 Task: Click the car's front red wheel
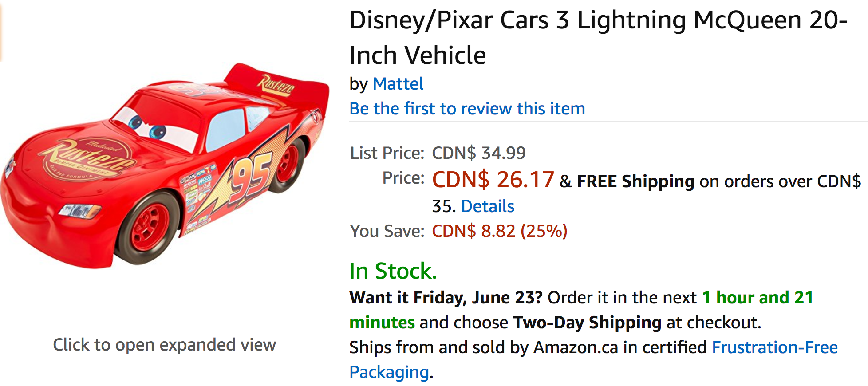click(x=150, y=228)
